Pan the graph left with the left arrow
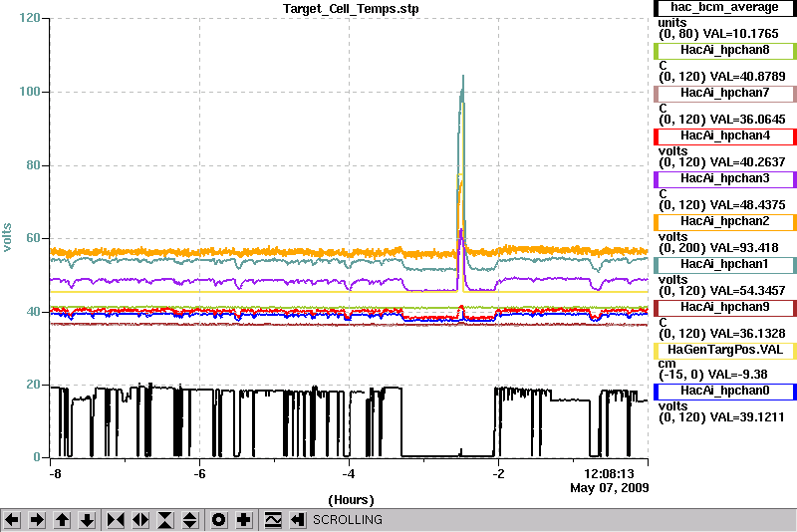Viewport: 797px width, 532px height. pos(12,520)
